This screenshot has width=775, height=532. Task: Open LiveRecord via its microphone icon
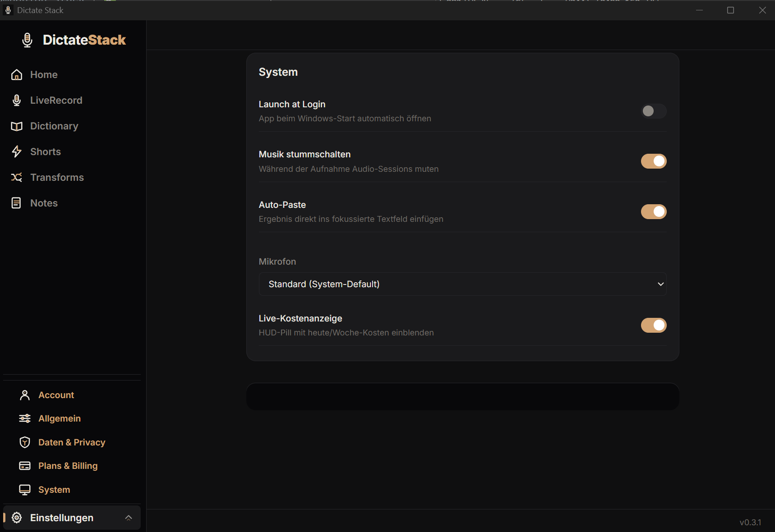click(x=17, y=100)
